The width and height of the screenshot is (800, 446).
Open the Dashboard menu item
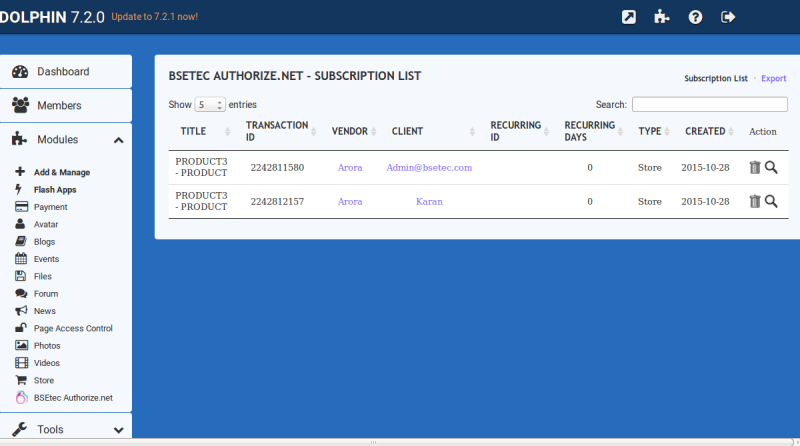pos(66,71)
